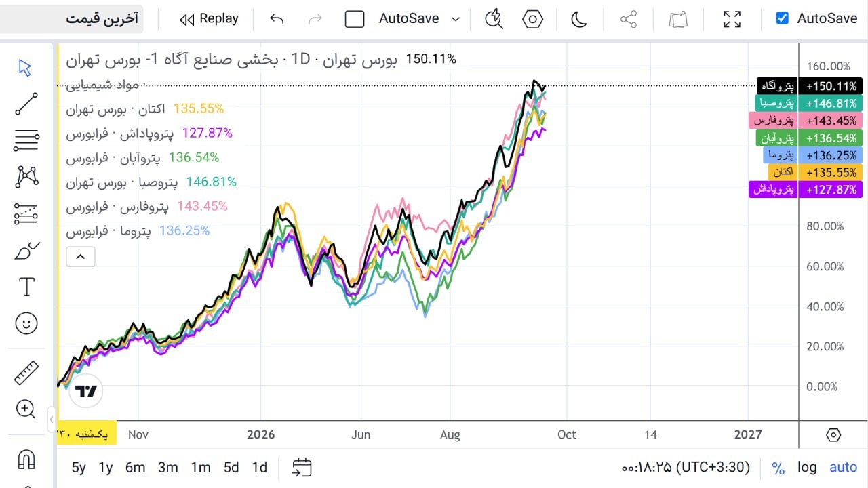Click the undo arrow

(277, 19)
